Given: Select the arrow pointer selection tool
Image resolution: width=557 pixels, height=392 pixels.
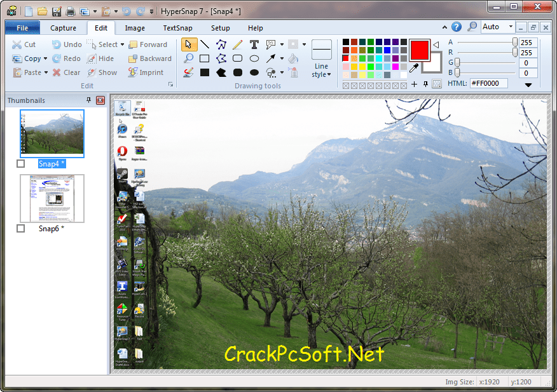Looking at the screenshot, I should pos(189,44).
